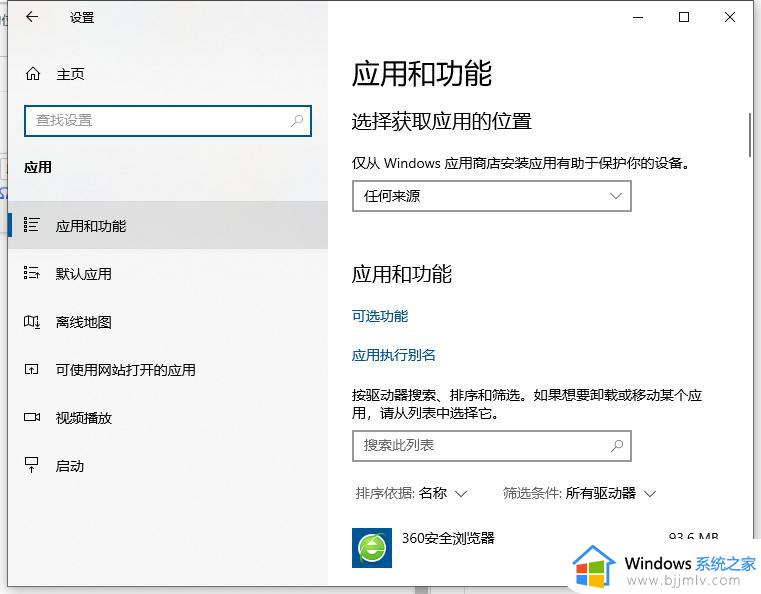
Task: Select the 360安全浏览器 app entry
Action: point(535,548)
